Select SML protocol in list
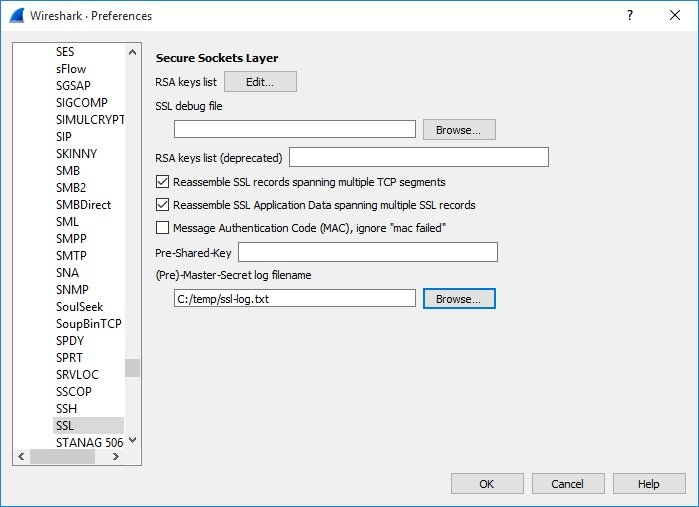 67,222
